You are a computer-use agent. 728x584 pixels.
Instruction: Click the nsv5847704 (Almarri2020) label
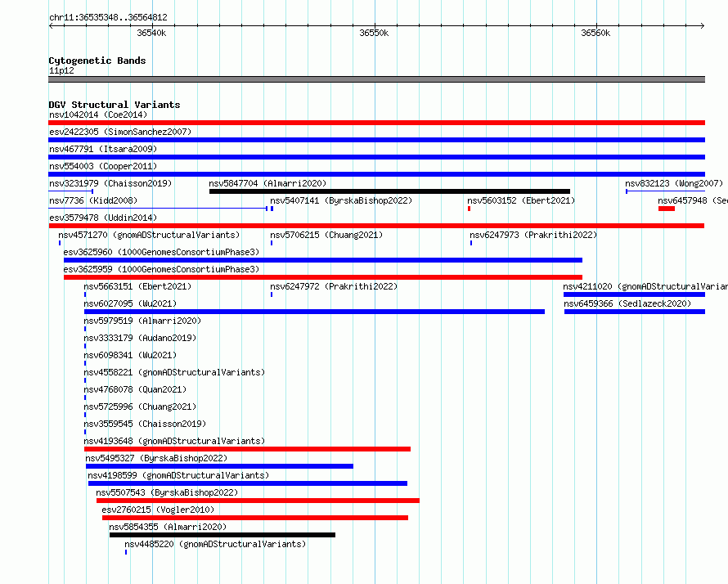[x=267, y=183]
